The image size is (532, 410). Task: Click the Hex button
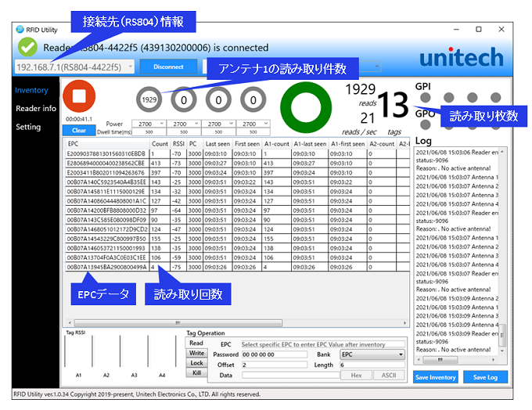tap(356, 375)
